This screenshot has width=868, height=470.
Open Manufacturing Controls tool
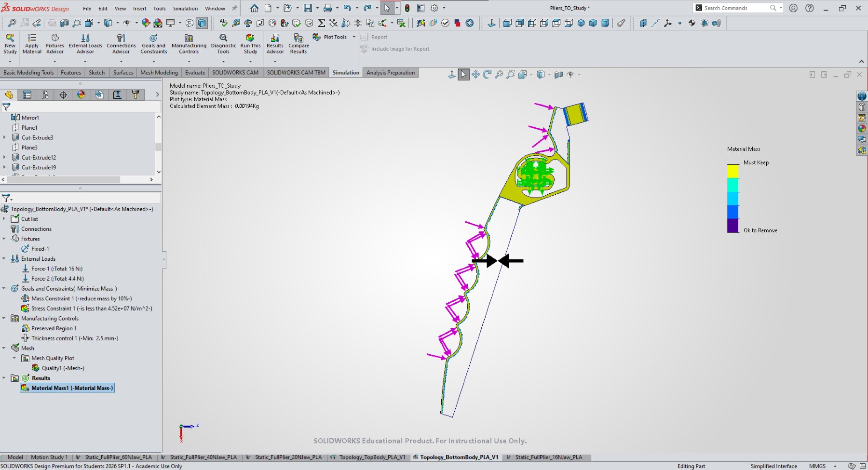click(x=189, y=43)
